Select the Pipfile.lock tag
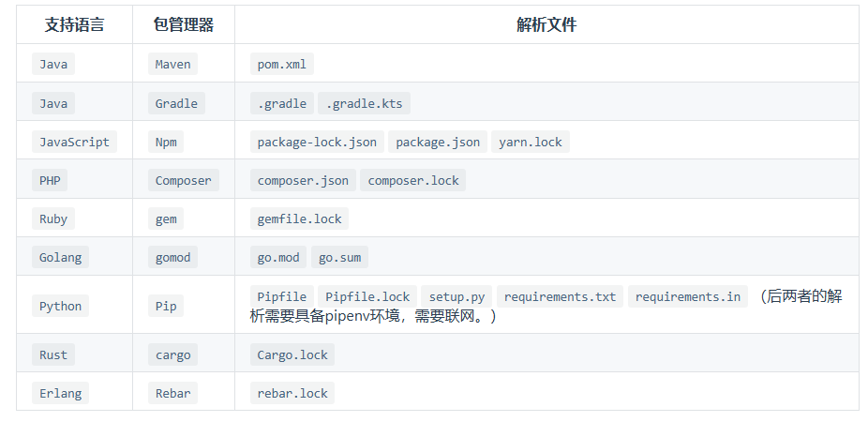The image size is (868, 422). 367,296
